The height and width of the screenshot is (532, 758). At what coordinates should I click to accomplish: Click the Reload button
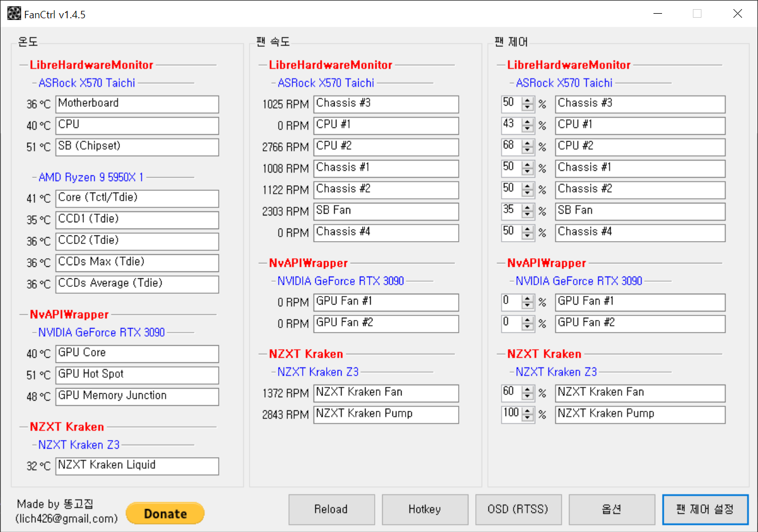pyautogui.click(x=331, y=509)
